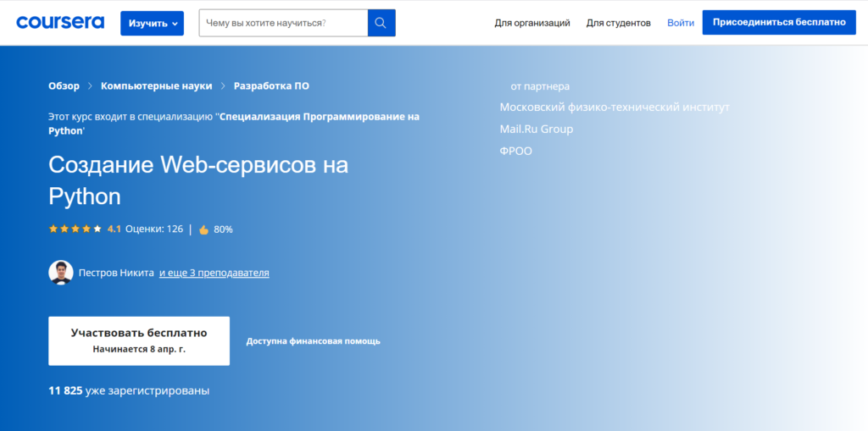Click the Войти link
This screenshot has height=431, width=868.
[x=681, y=23]
